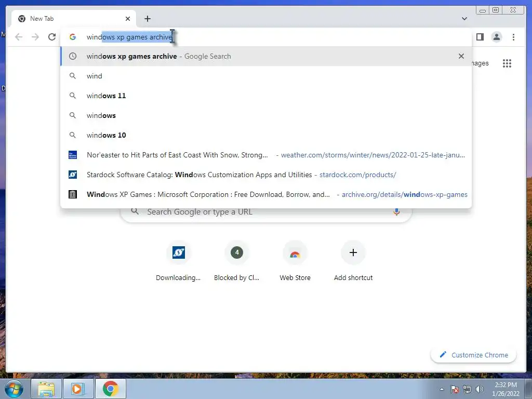532x399 pixels.
Task: Open Chrome's three-dot menu
Action: [513, 37]
